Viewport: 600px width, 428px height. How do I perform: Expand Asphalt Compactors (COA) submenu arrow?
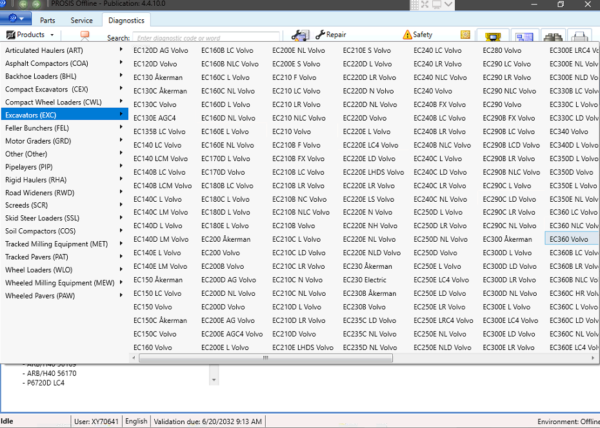pyautogui.click(x=121, y=62)
